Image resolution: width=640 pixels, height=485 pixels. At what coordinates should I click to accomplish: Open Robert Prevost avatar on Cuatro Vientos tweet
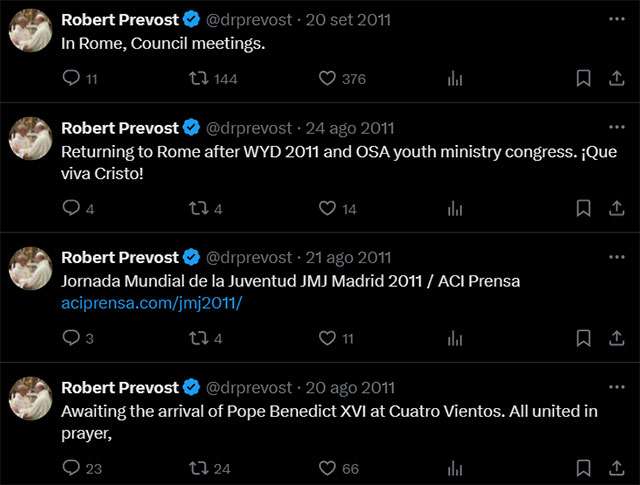tap(30, 398)
